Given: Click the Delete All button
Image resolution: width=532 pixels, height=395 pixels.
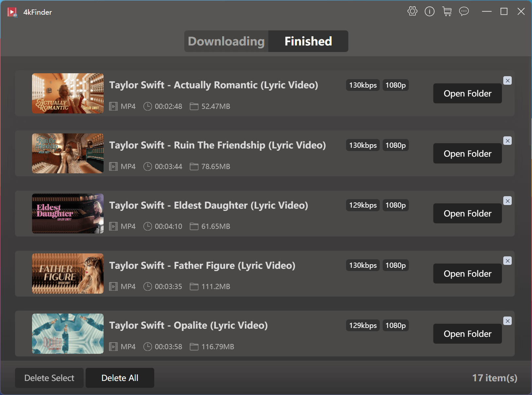Looking at the screenshot, I should click(x=120, y=378).
